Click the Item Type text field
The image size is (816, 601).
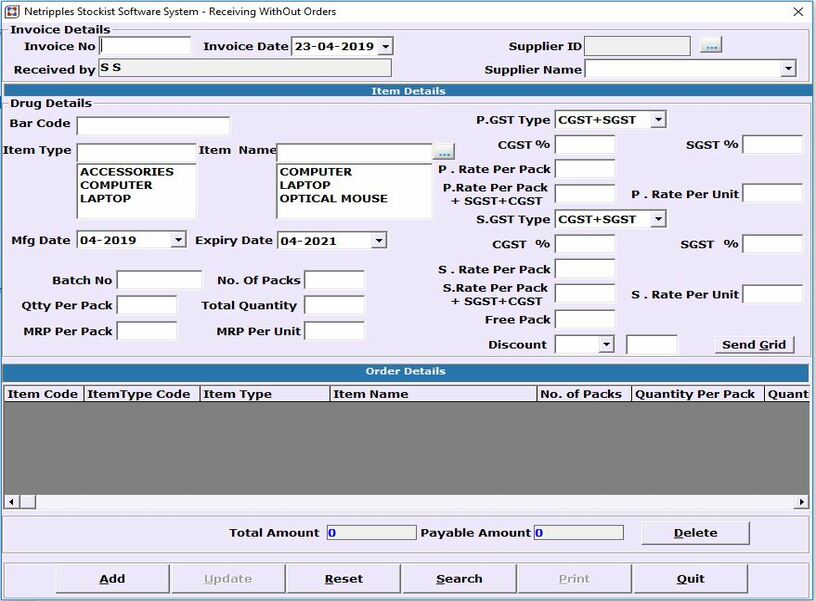(136, 152)
